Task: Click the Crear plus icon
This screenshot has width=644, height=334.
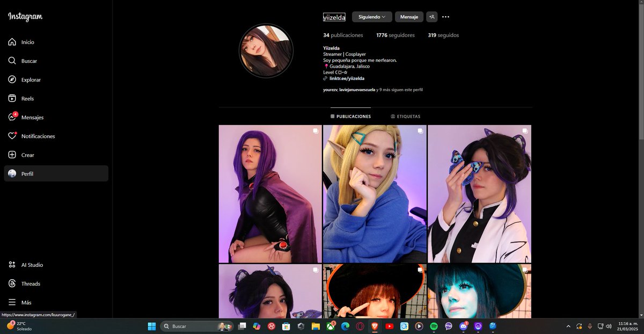Action: (x=12, y=155)
